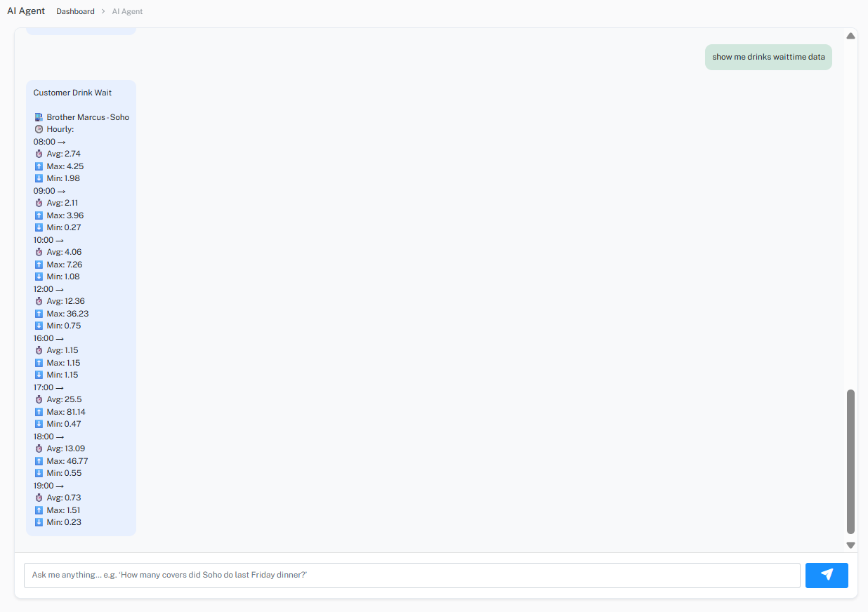The width and height of the screenshot is (868, 612).
Task: Click the stopwatch icon beside Avg: 25.5
Action: point(39,399)
